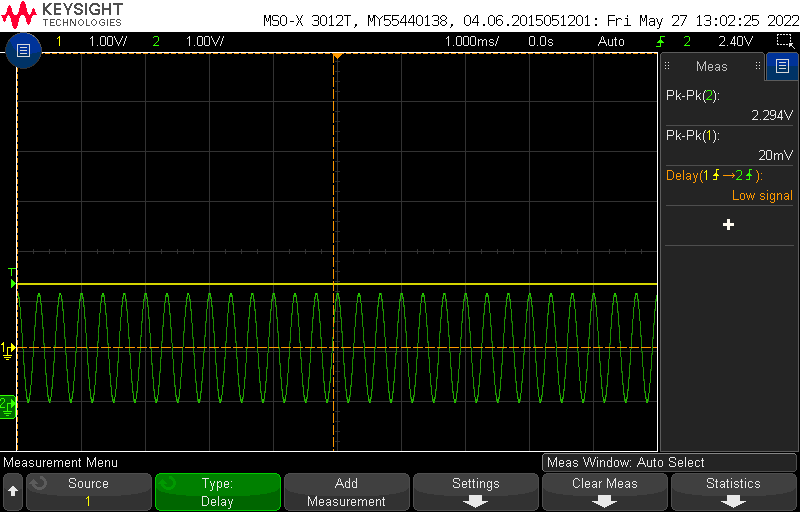Open the blue sidebar list icon

click(x=783, y=67)
